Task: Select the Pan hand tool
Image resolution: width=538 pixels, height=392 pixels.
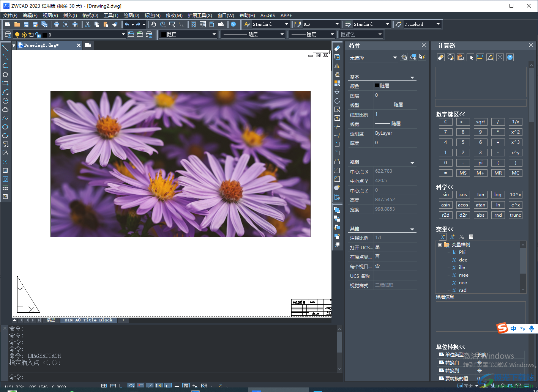Action: tap(153, 24)
